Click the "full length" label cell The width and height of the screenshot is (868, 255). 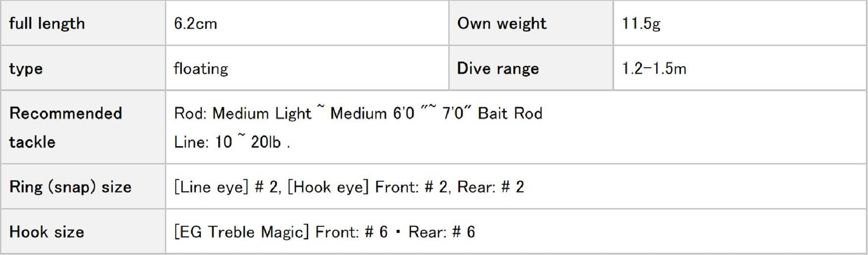(47, 23)
